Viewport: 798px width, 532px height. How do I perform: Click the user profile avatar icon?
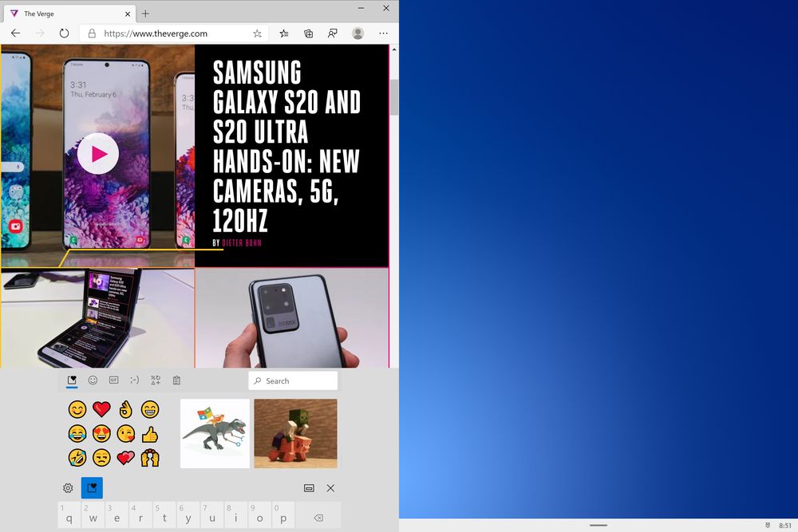pyautogui.click(x=358, y=33)
